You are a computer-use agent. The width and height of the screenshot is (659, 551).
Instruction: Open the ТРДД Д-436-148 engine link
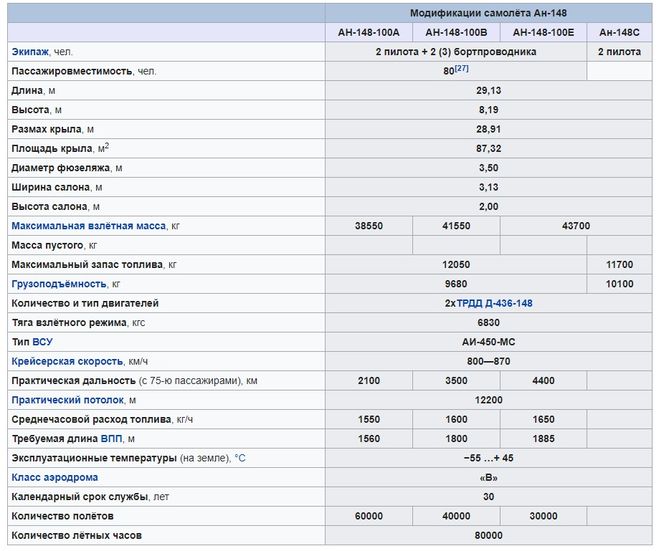(x=494, y=303)
